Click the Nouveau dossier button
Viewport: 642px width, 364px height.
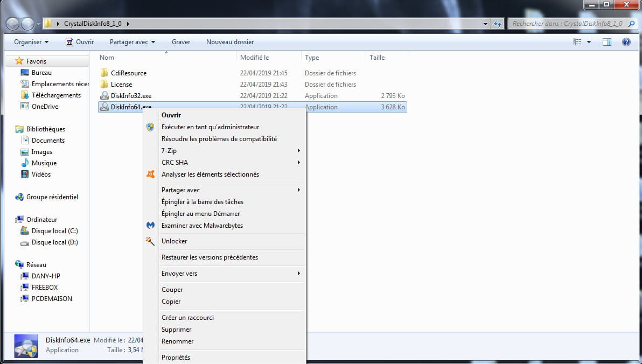tap(229, 42)
